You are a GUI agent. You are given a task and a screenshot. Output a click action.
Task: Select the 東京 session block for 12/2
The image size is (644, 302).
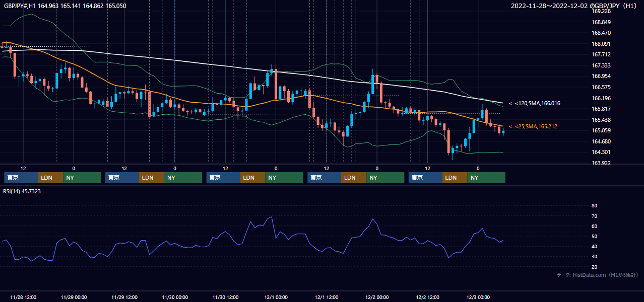coord(426,178)
